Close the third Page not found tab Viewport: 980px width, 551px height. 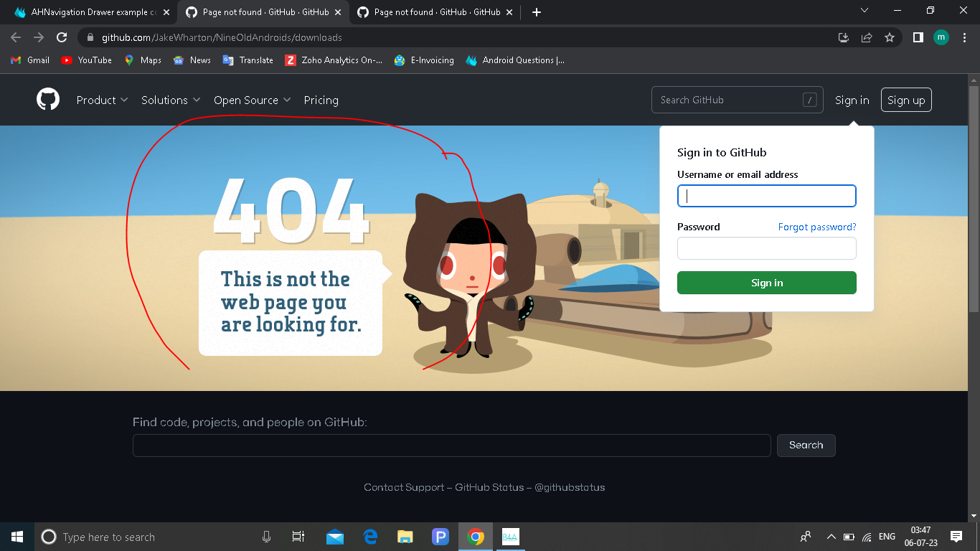(x=509, y=12)
